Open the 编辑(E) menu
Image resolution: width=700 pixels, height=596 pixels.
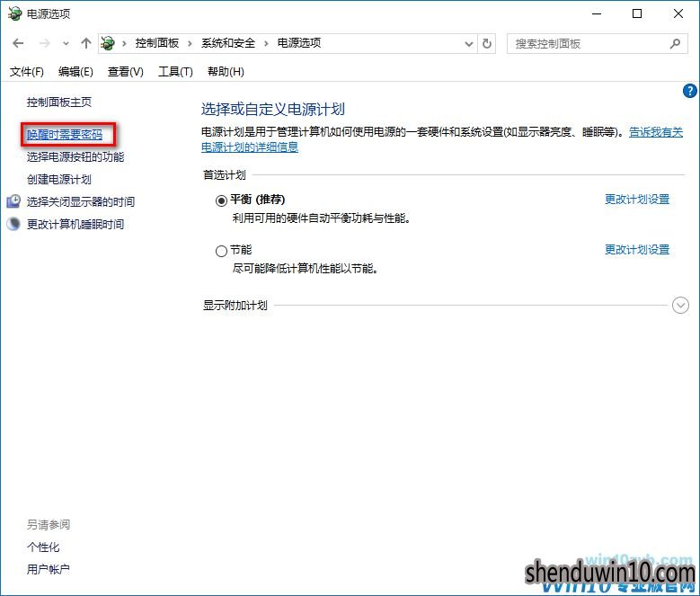click(75, 71)
